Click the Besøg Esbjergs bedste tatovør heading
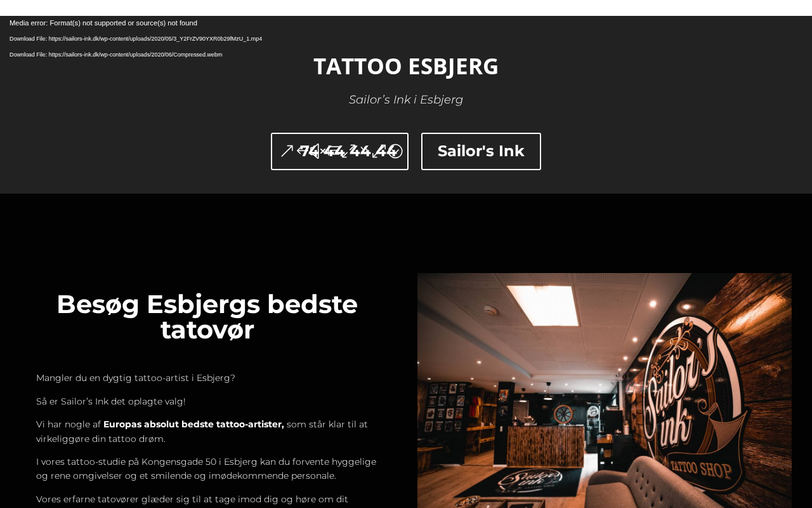 207,317
